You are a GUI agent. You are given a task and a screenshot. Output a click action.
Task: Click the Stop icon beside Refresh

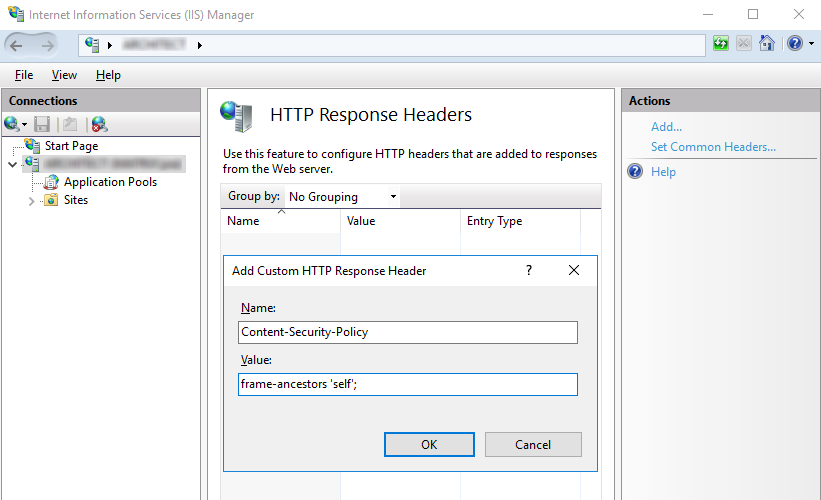(744, 44)
